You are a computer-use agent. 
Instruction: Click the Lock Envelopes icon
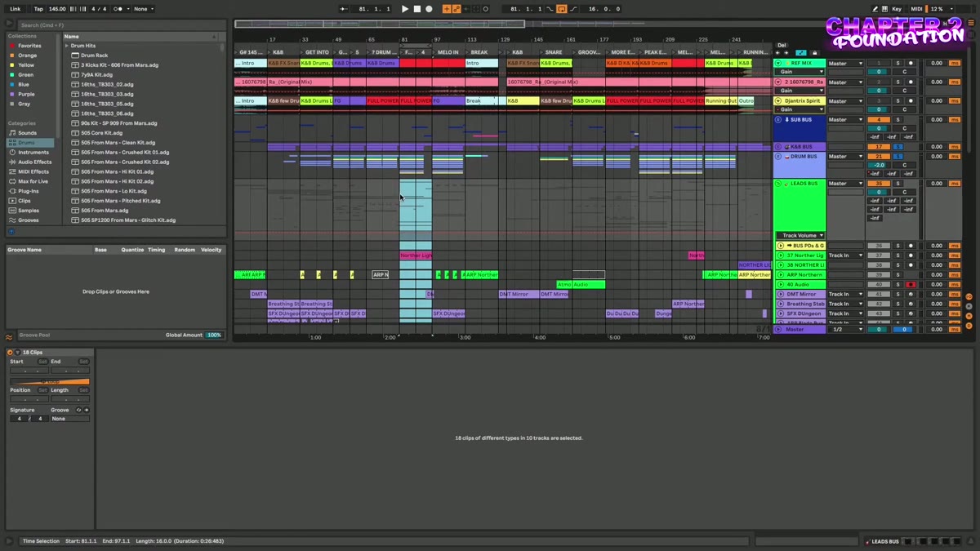(x=813, y=53)
